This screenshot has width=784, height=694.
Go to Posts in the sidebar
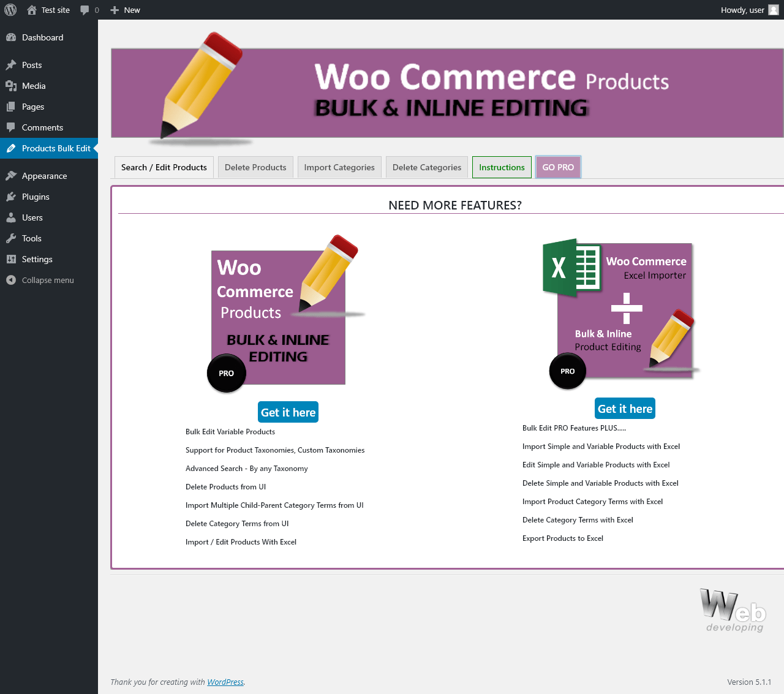pyautogui.click(x=49, y=65)
